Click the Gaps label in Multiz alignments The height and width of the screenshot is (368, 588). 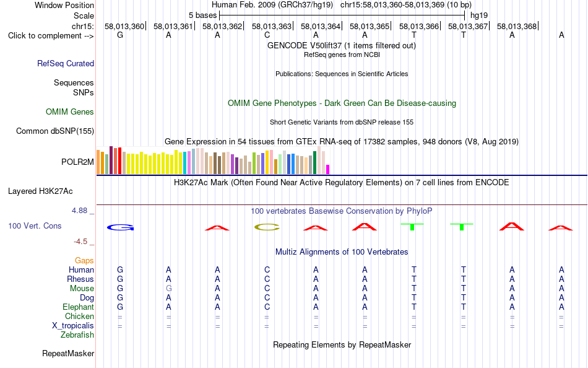click(84, 260)
